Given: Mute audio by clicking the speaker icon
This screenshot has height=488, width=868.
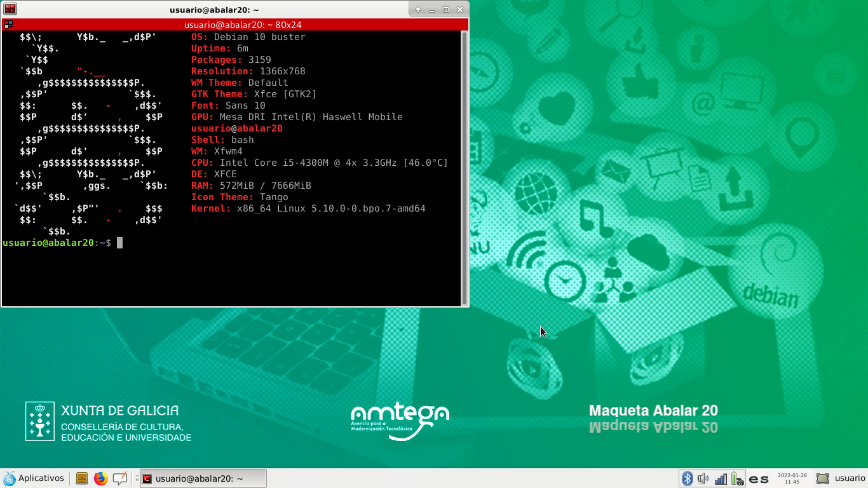Looking at the screenshot, I should click(703, 478).
